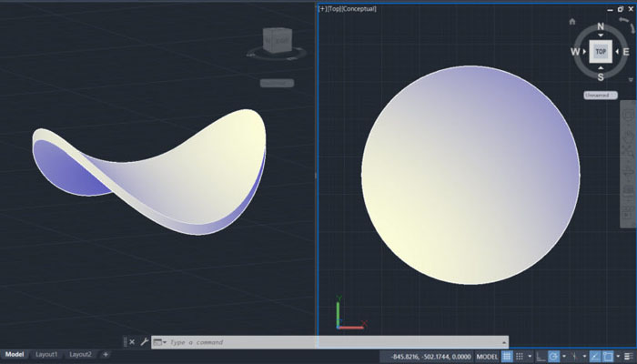The width and height of the screenshot is (637, 364).
Task: Expand snap mode settings arrow in status bar
Action: pos(530,355)
